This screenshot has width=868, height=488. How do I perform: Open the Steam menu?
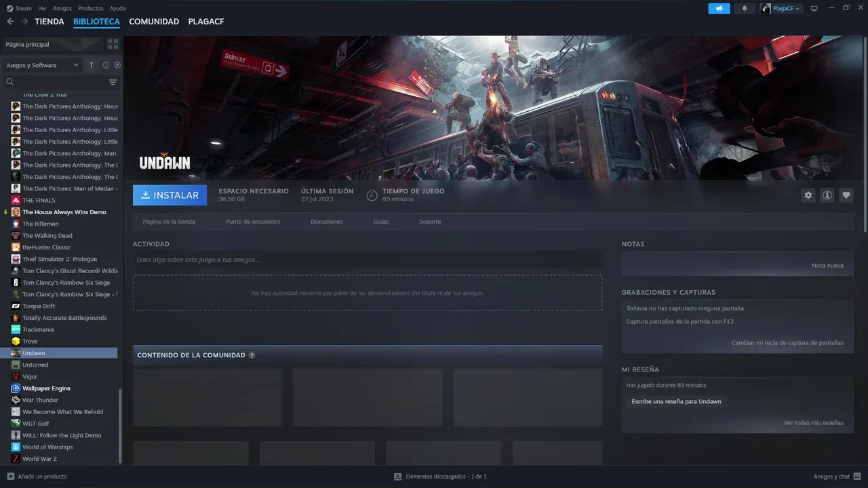pos(20,8)
